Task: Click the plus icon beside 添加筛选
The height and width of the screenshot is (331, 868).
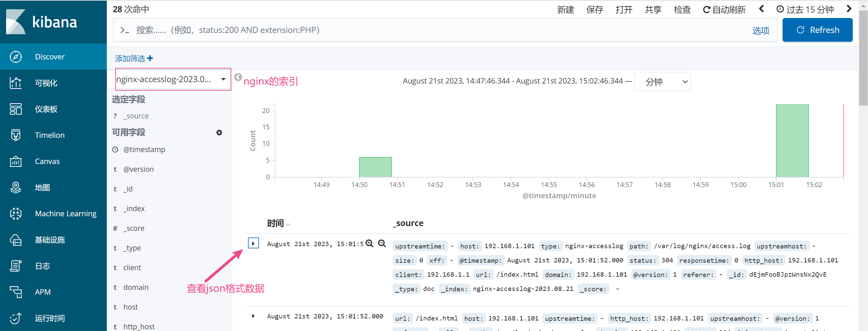Action: (x=150, y=58)
